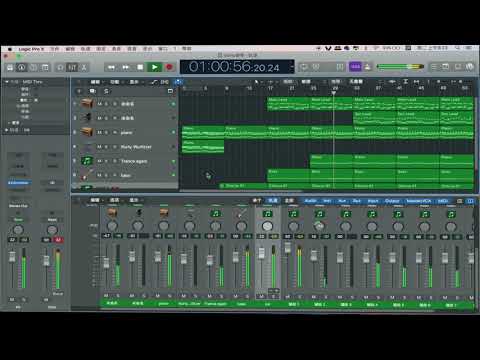
Task: Open the Browsers icon at far right
Action: pyautogui.click(x=470, y=67)
